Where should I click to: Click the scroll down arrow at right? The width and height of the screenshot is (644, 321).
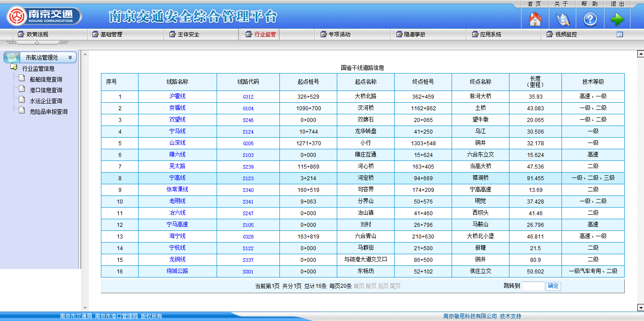pyautogui.click(x=640, y=308)
